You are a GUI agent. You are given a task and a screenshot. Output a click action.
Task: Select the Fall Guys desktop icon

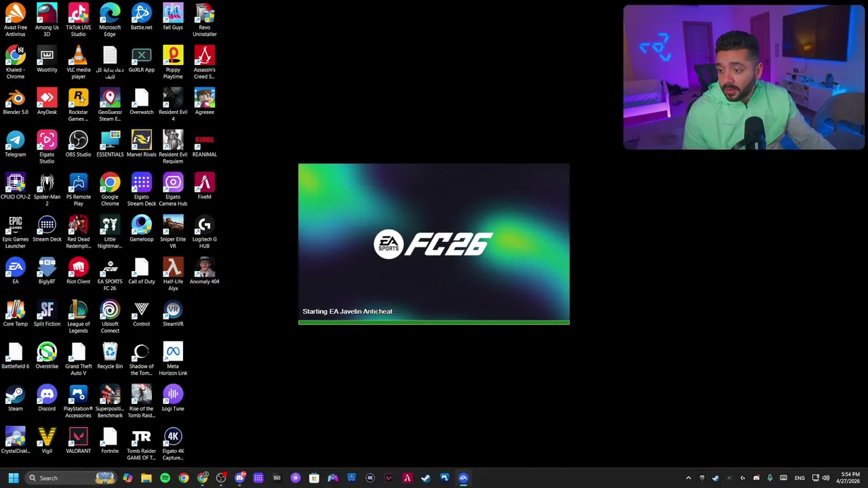[173, 17]
